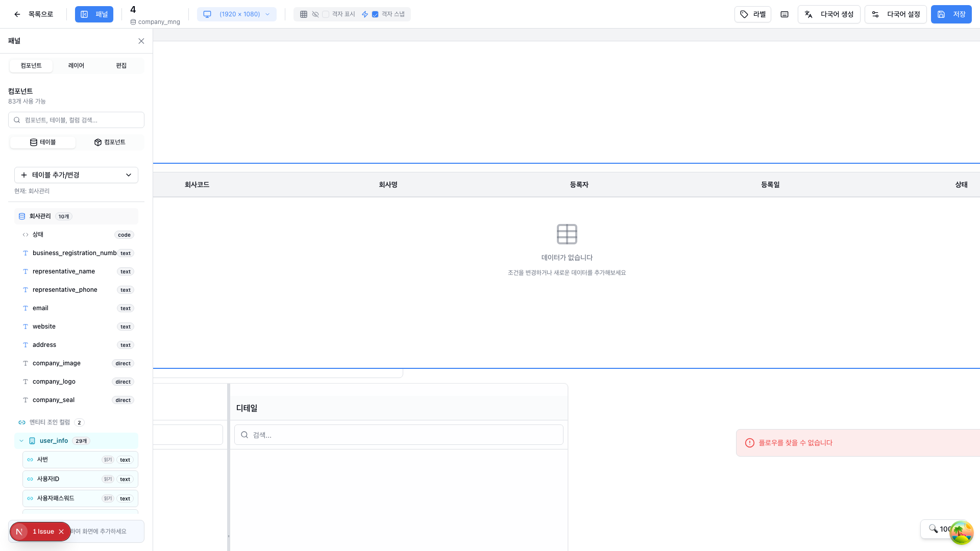Disable the 격자 스냅 checkbox
The height and width of the screenshot is (551, 980).
(375, 14)
